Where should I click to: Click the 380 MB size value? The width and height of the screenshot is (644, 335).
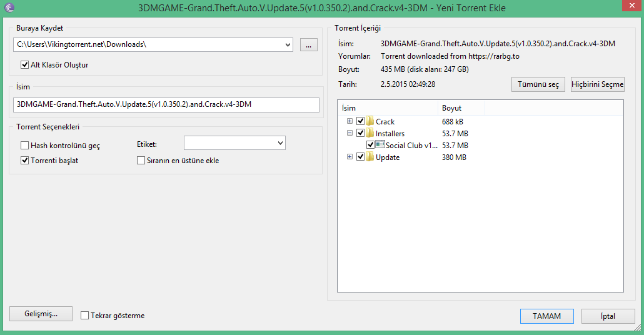coord(455,157)
